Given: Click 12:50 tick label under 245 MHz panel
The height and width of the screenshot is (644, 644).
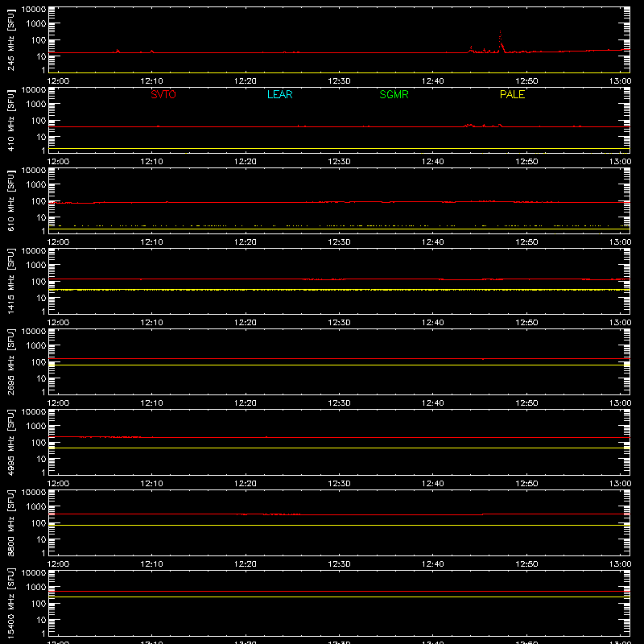Looking at the screenshot, I should pyautogui.click(x=526, y=81).
